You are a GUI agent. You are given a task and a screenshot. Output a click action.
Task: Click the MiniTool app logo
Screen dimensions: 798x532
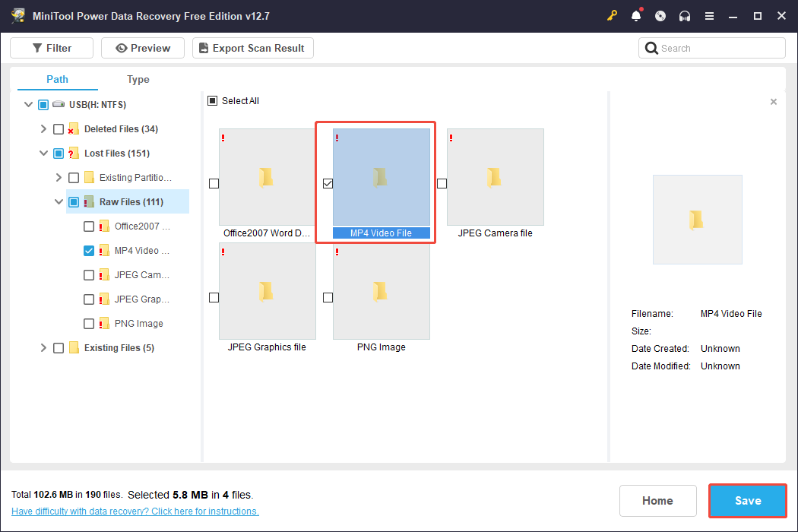pos(18,16)
